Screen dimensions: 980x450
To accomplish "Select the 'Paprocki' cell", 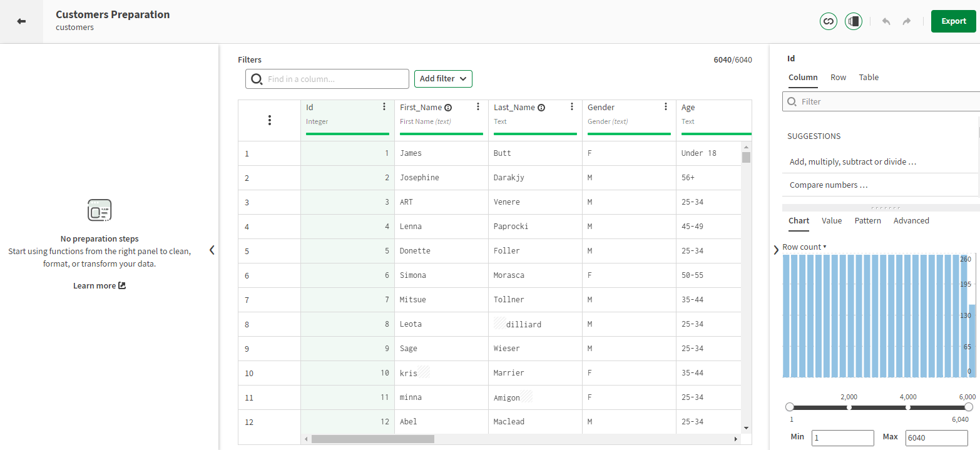I will point(535,227).
